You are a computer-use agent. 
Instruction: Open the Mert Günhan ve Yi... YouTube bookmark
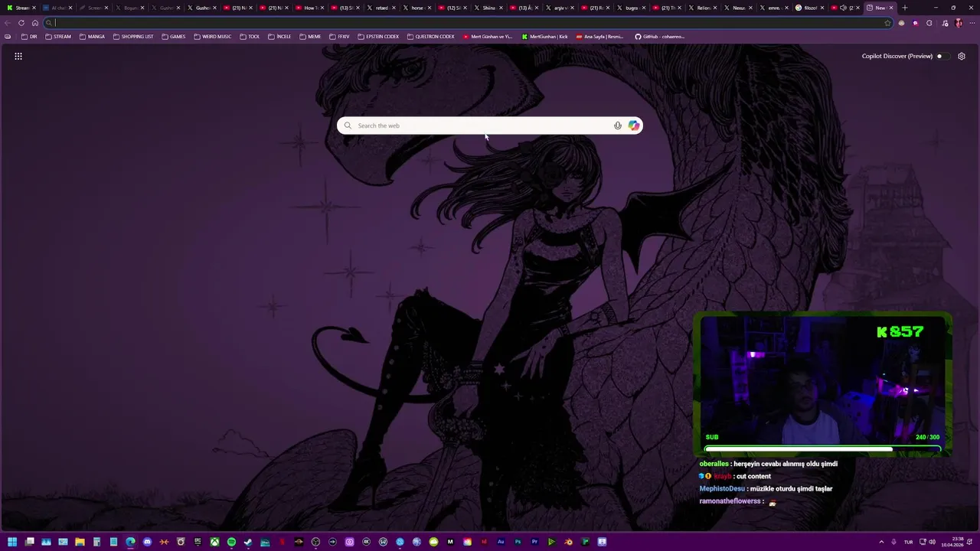488,37
